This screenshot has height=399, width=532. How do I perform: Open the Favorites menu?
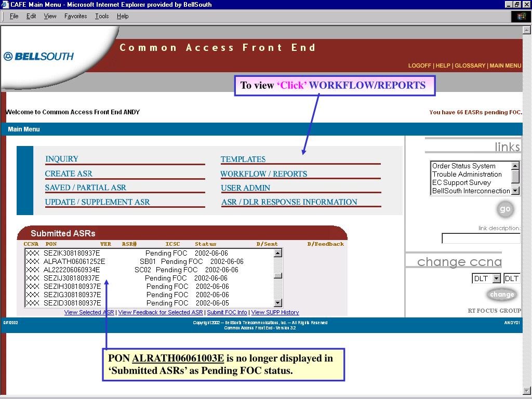click(75, 16)
